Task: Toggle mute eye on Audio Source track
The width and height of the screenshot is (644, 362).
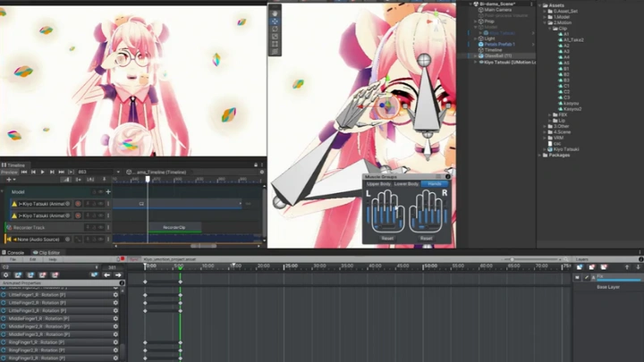Action: (100, 240)
